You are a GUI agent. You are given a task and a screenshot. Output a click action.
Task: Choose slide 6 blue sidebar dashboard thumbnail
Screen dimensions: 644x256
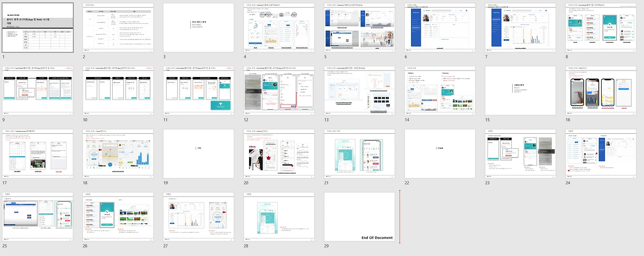440,28
